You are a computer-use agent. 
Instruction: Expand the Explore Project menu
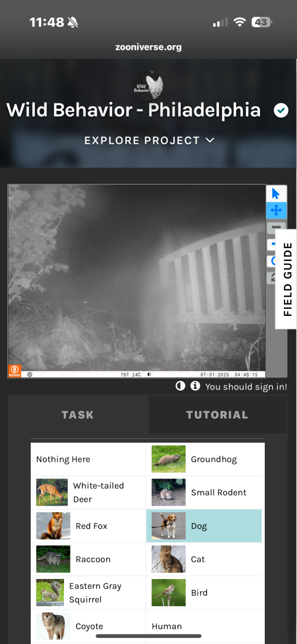(150, 140)
